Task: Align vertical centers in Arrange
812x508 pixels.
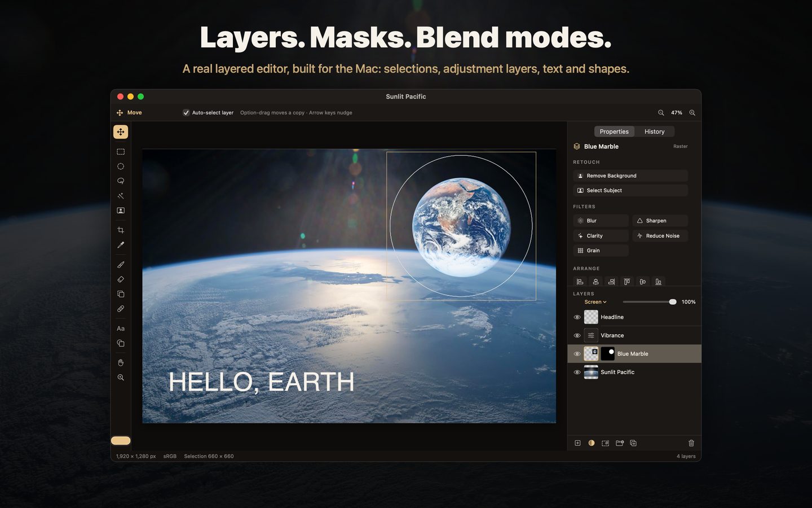Action: click(x=642, y=282)
